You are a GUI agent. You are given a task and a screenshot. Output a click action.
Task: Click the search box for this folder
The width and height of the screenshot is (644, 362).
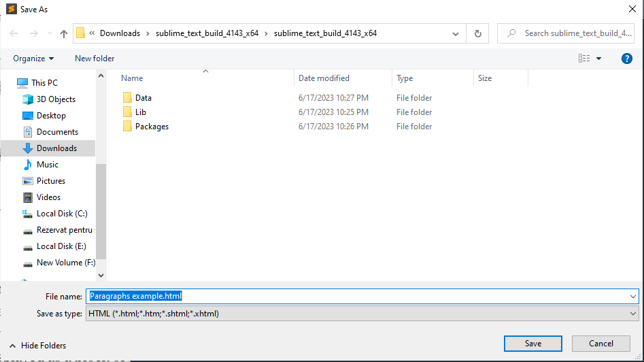tap(566, 33)
